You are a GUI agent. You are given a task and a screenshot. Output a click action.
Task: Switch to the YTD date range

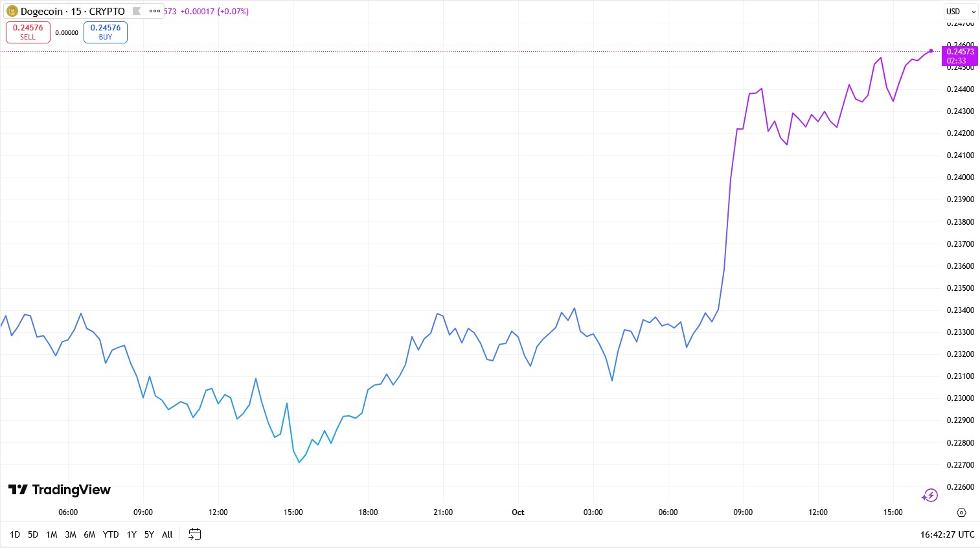pyautogui.click(x=111, y=534)
